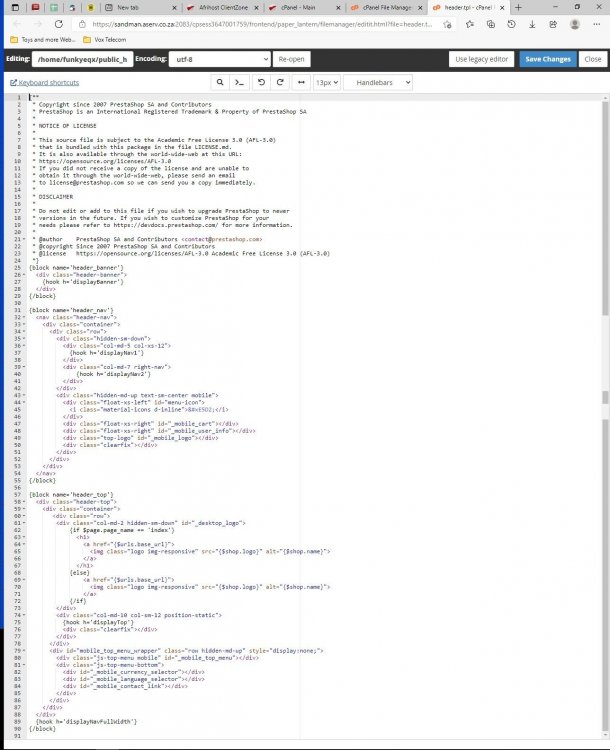Place cursor on {hook h='displayNav1'} line
This screenshot has width=610, height=750.
(x=106, y=353)
